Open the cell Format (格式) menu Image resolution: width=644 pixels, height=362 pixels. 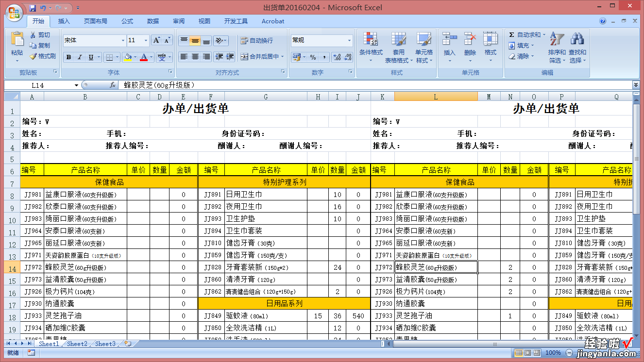(x=491, y=48)
